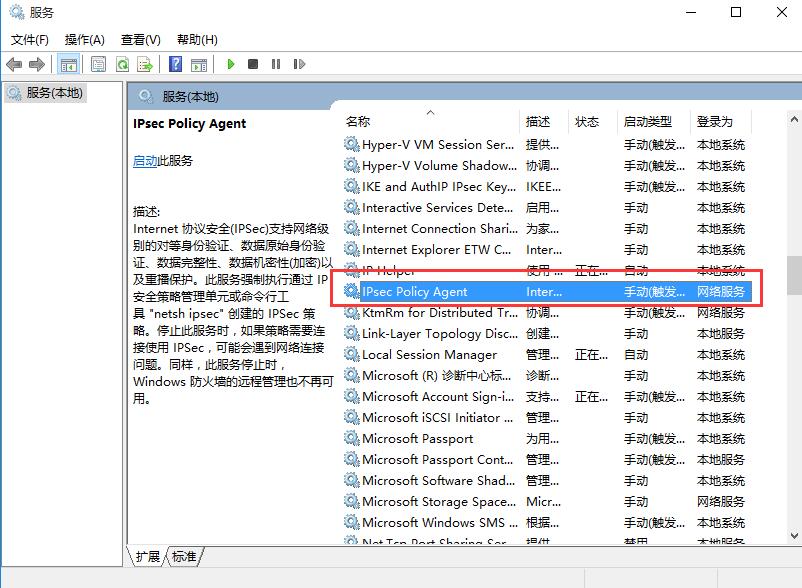
Task: Click the Forward arrow toolbar icon
Action: click(x=37, y=64)
